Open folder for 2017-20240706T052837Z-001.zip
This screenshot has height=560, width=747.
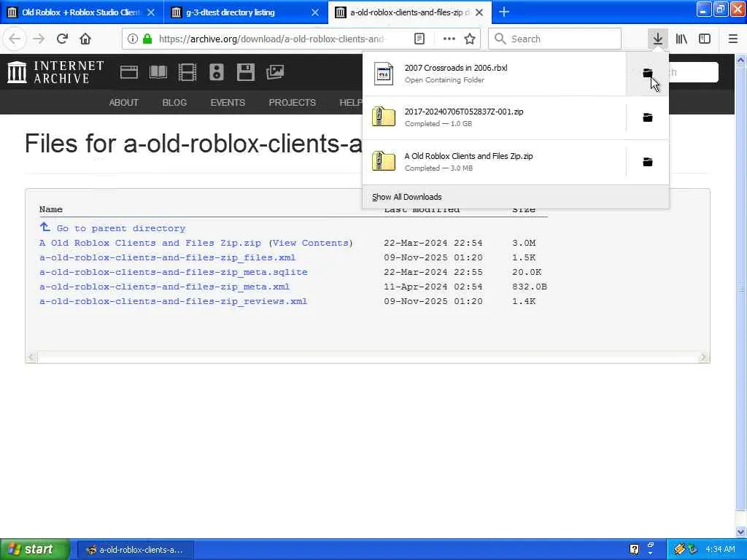(648, 117)
